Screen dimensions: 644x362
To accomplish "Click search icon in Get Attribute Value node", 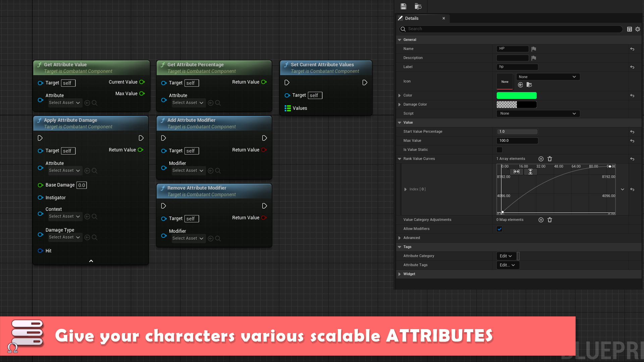I will 95,103.
